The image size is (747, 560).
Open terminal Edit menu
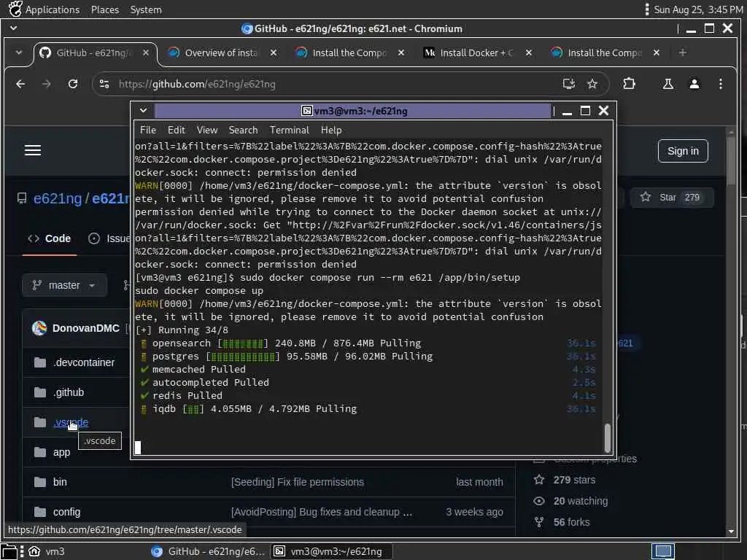176,130
